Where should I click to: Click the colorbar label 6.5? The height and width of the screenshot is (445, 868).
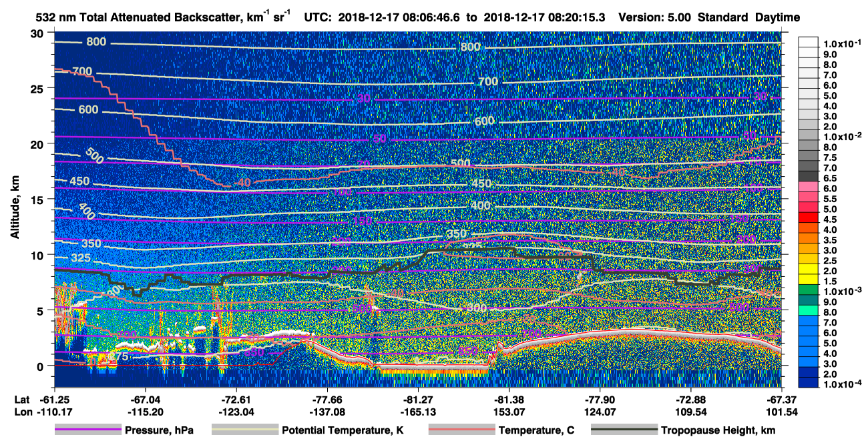[831, 179]
